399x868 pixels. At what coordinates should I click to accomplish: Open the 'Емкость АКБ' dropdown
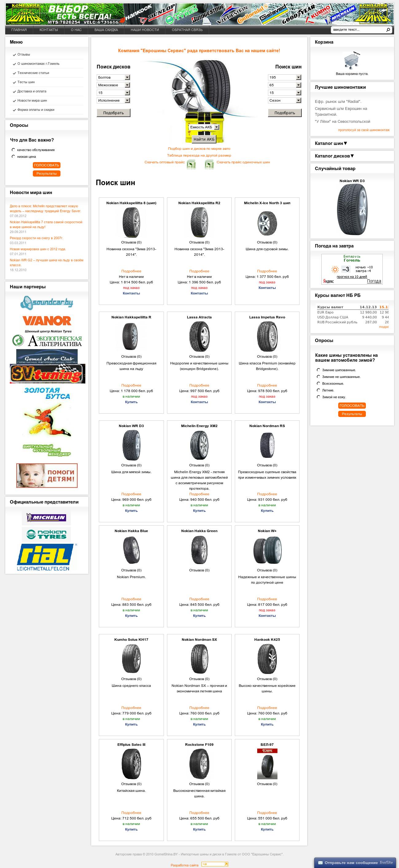[x=204, y=127]
